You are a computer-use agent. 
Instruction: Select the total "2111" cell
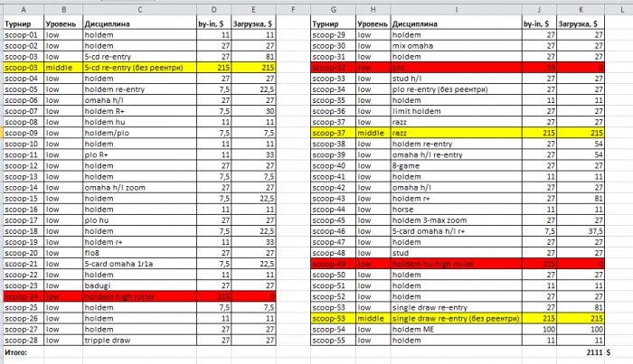(581, 352)
